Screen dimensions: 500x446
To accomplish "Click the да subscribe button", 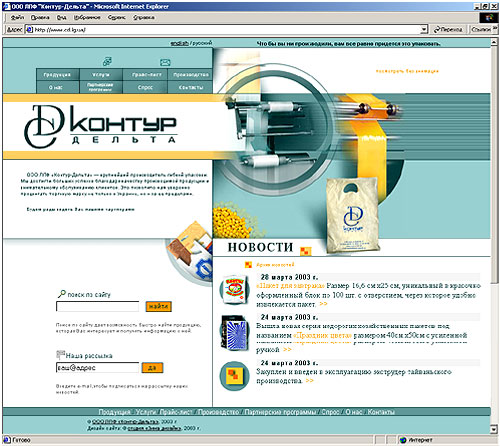I will (152, 368).
